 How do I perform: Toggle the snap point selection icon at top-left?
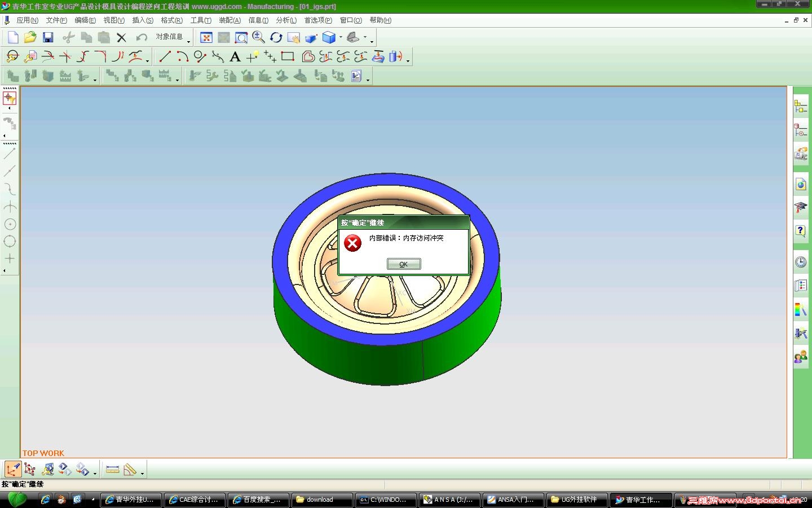pos(10,98)
